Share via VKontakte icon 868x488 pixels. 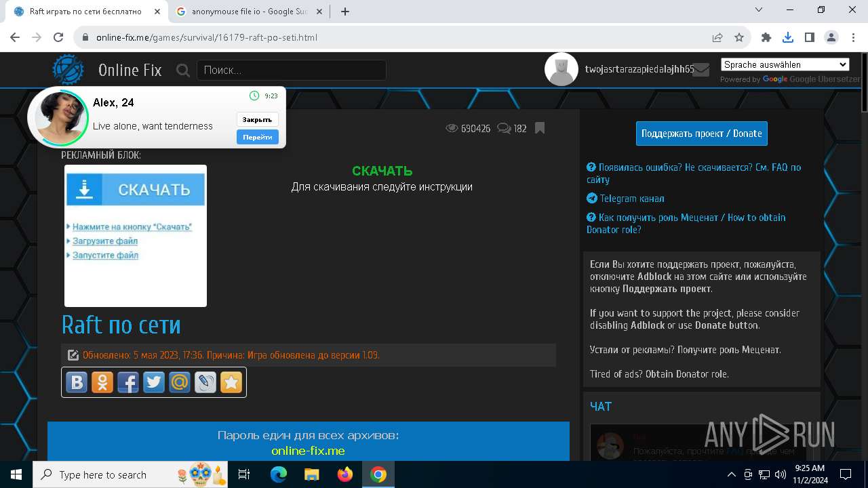(76, 382)
